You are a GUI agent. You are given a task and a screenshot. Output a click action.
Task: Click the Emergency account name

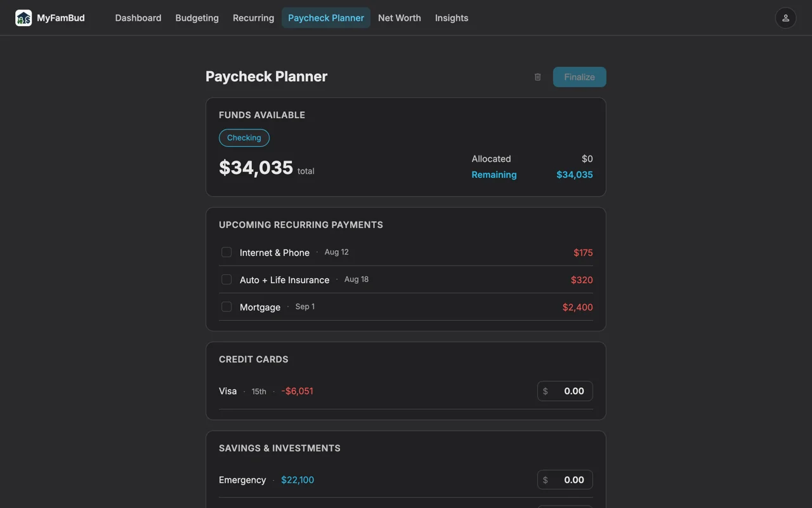242,480
